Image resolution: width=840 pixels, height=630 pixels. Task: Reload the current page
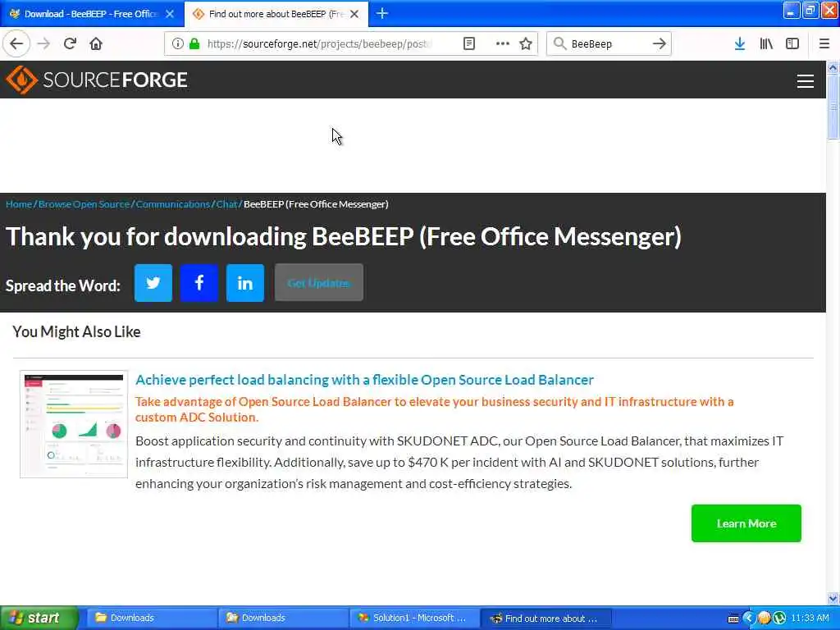(70, 43)
